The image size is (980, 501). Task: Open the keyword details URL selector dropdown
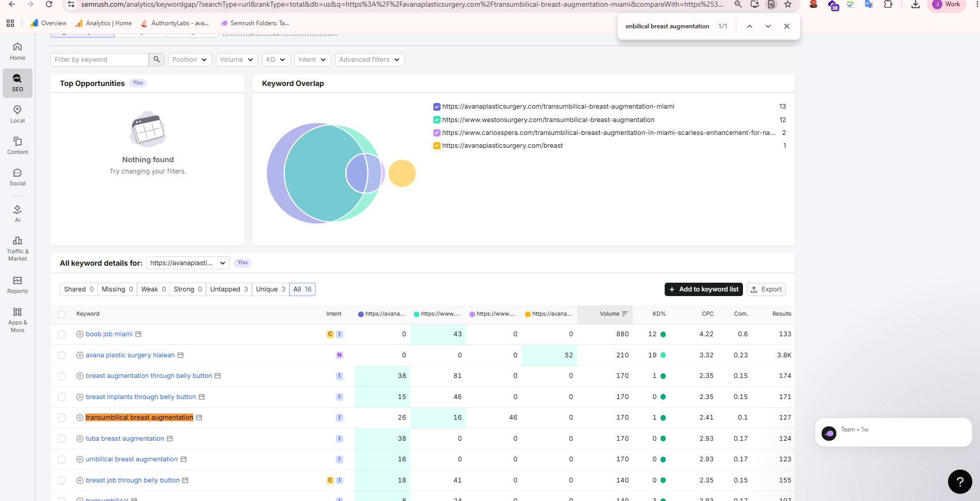point(188,263)
